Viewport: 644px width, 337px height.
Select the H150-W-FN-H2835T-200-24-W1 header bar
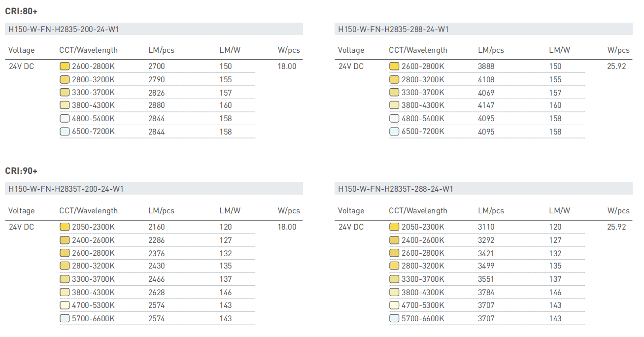tap(154, 189)
